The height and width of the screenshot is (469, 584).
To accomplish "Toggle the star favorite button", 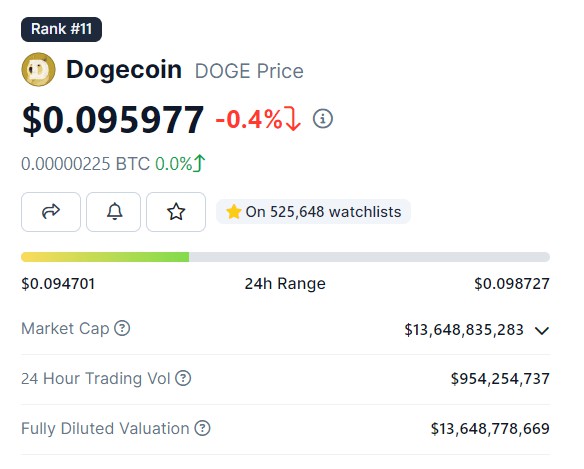I will [x=176, y=212].
